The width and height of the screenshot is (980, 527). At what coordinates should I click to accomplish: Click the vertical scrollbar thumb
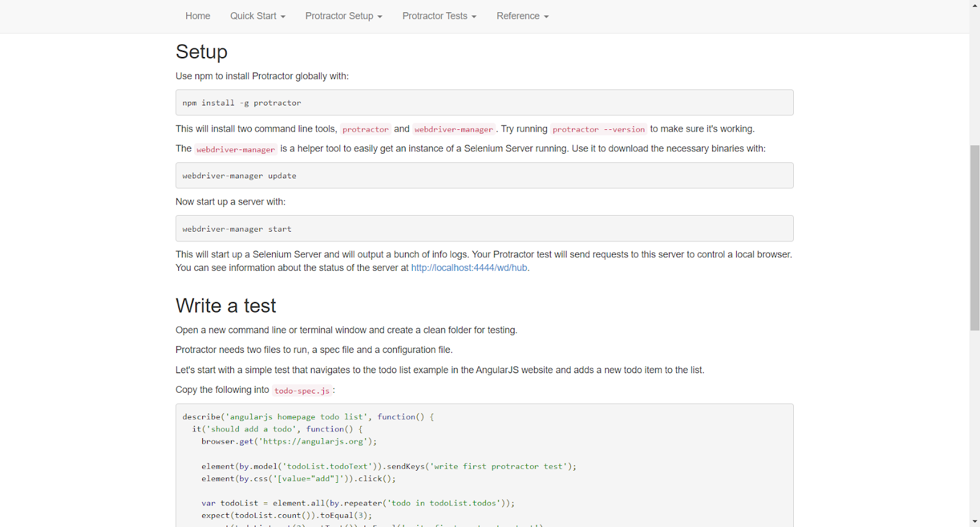pyautogui.click(x=975, y=238)
